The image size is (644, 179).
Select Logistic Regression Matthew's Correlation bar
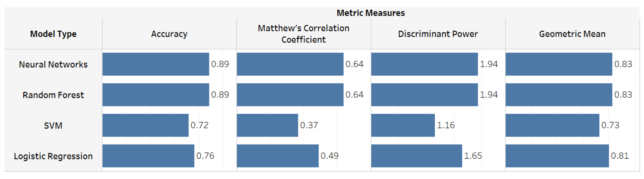(278, 156)
